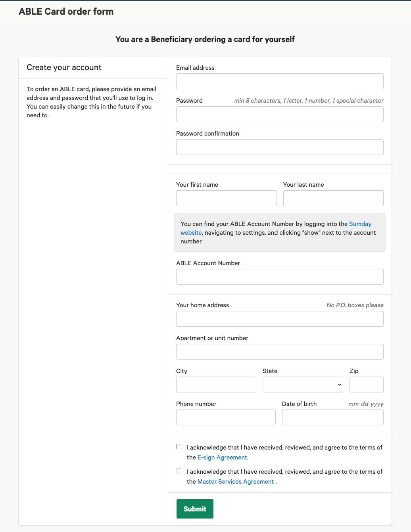
Task: Click the Email address input field
Action: [x=280, y=81]
